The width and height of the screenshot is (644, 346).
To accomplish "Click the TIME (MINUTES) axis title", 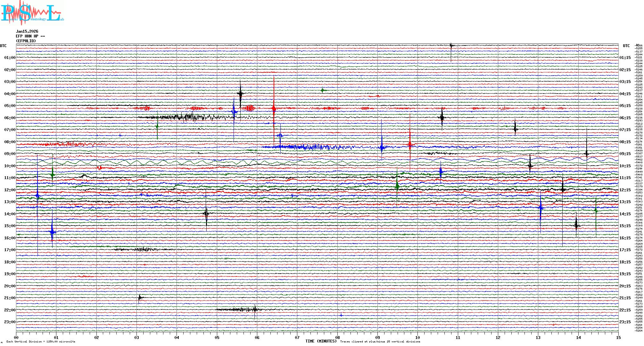I will pyautogui.click(x=321, y=341).
